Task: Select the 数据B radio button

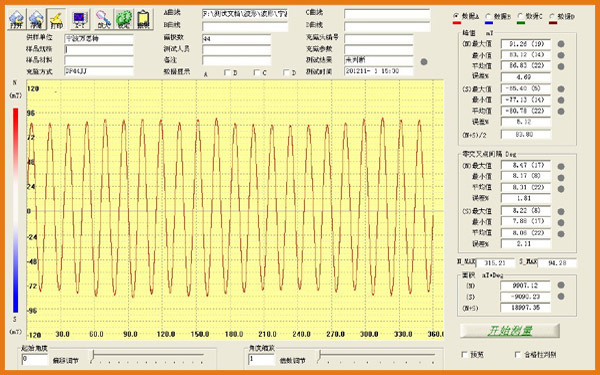Action: coord(488,16)
